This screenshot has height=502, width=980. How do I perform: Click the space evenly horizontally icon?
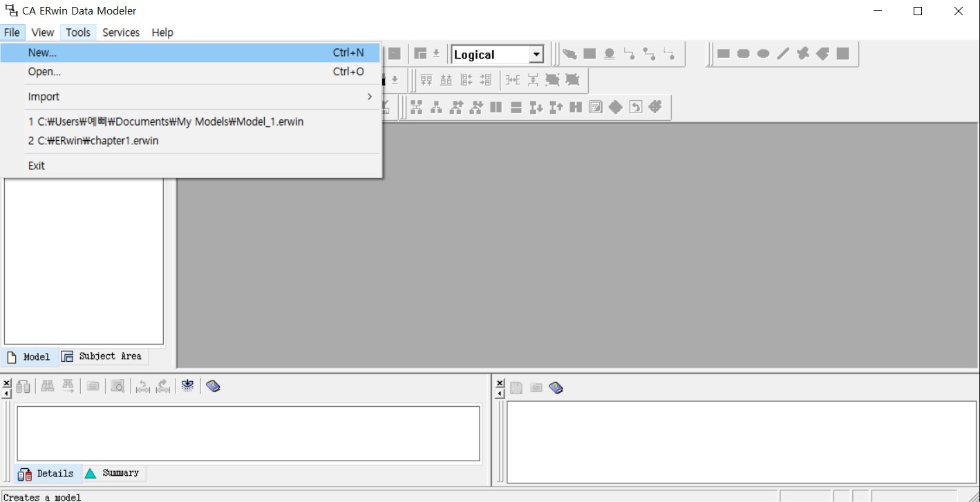click(x=513, y=80)
